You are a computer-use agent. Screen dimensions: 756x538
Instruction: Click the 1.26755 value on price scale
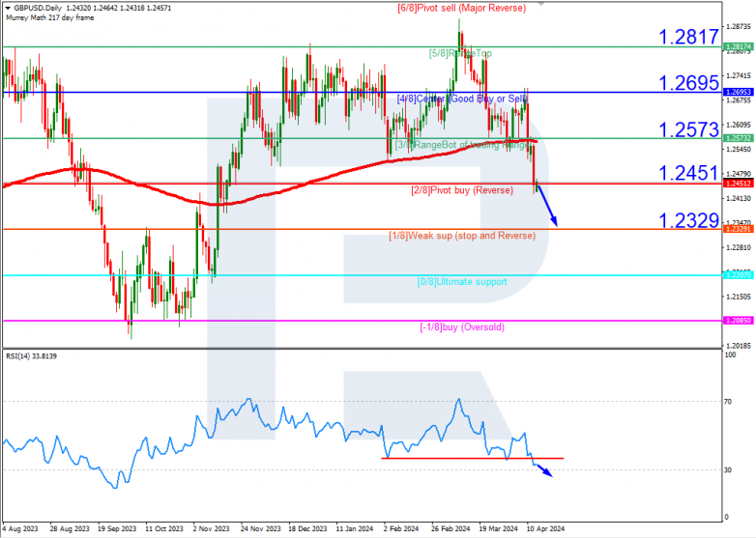coord(739,100)
